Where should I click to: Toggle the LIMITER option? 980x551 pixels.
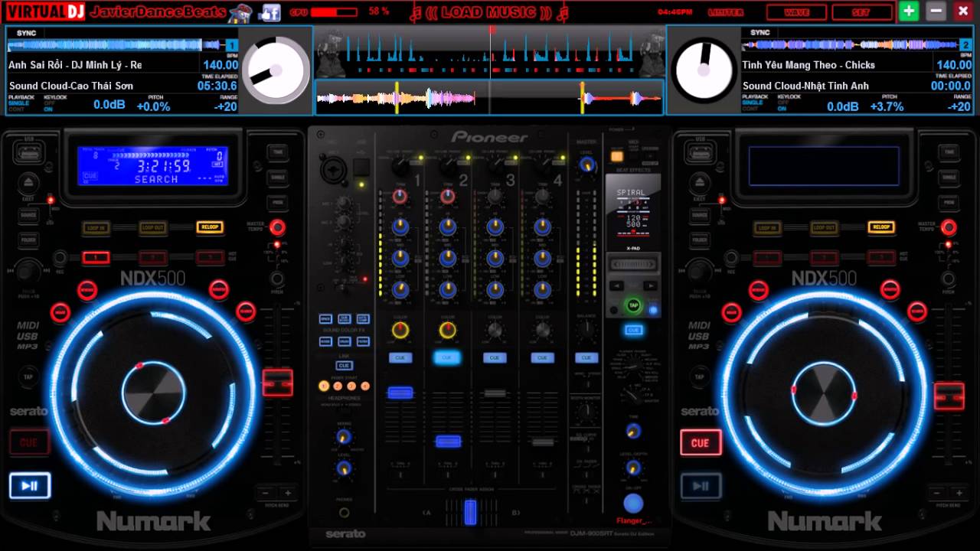point(727,12)
